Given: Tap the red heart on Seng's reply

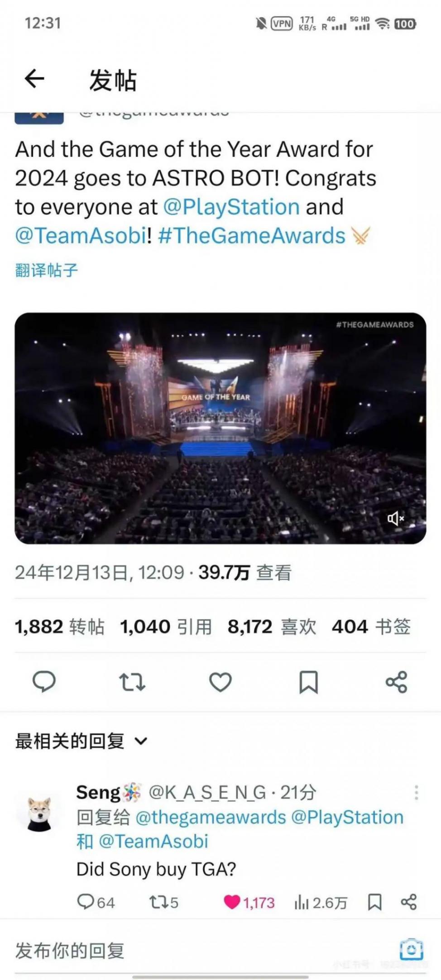Looking at the screenshot, I should 232,902.
